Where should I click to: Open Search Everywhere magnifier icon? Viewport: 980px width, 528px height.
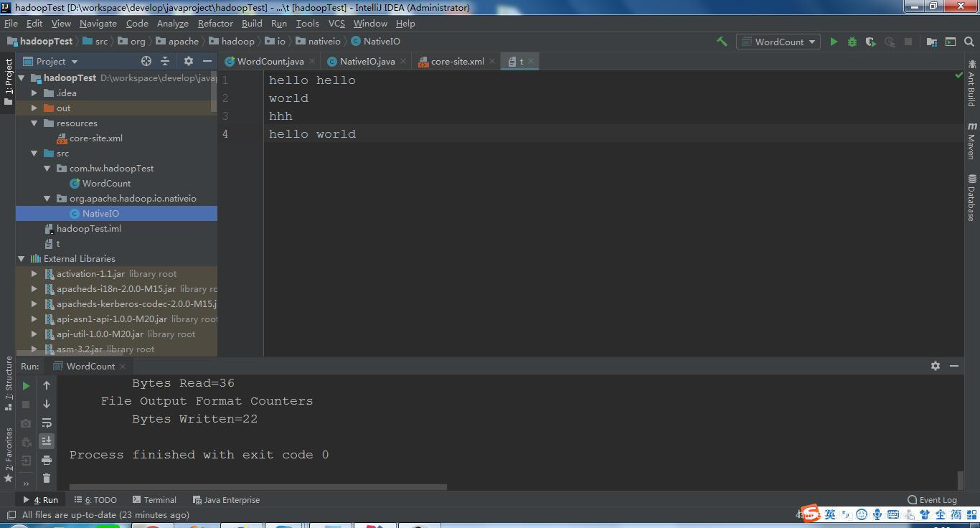pyautogui.click(x=969, y=42)
